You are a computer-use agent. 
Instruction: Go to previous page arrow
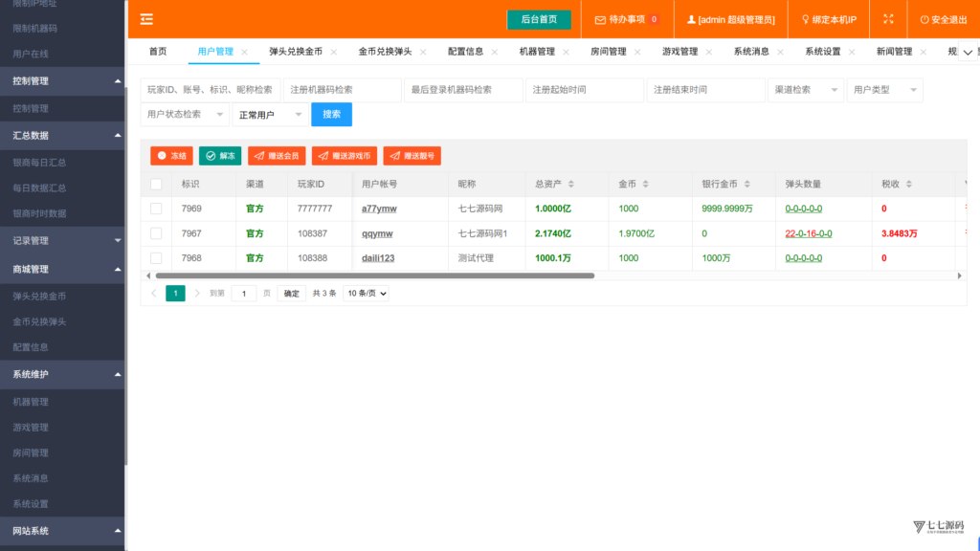click(x=154, y=293)
